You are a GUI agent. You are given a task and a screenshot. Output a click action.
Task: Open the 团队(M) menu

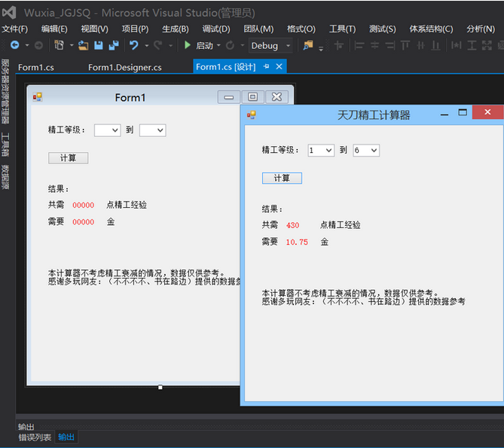(x=258, y=29)
